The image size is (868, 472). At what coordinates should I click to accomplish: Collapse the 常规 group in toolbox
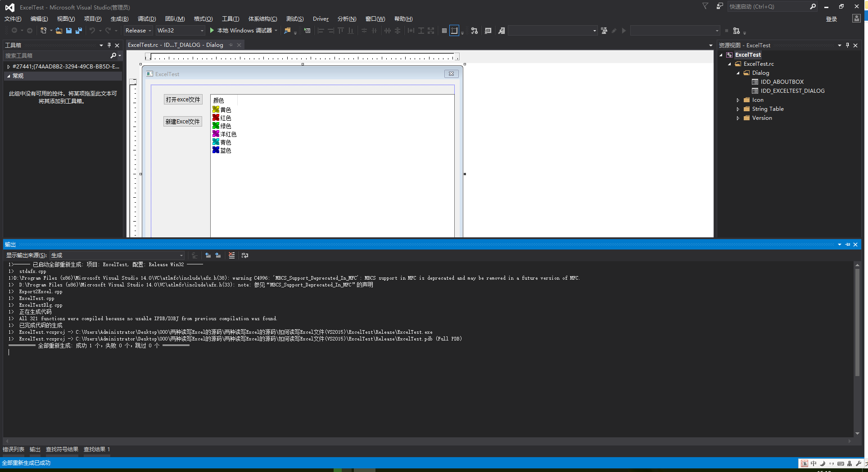pos(9,76)
